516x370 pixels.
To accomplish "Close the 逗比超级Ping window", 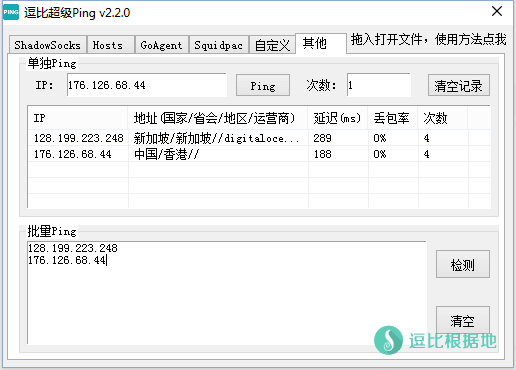I will click(497, 11).
